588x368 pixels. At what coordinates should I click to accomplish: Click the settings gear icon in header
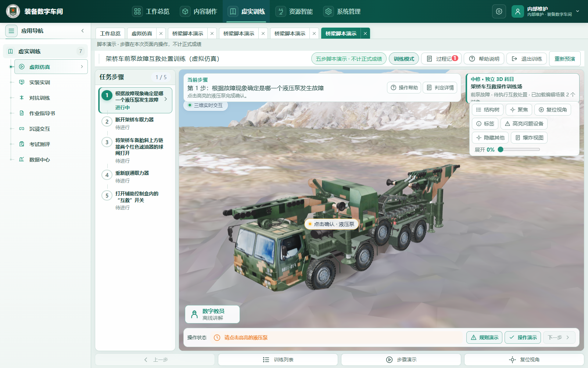[x=499, y=11]
